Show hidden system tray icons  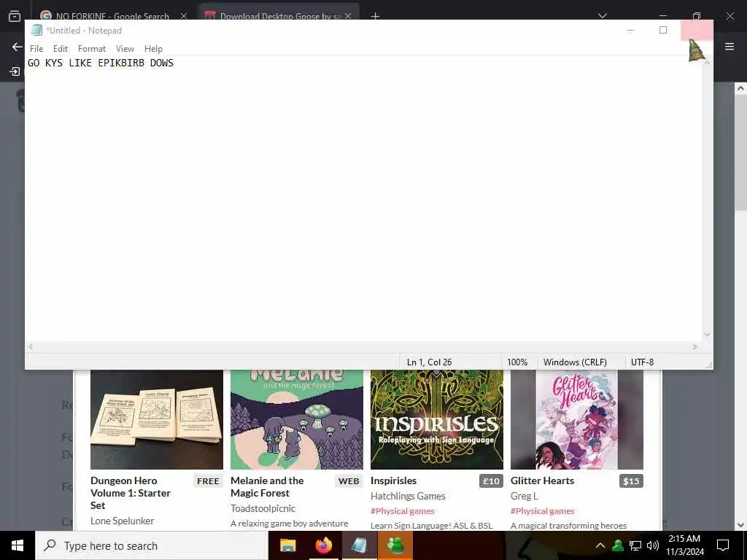600,545
